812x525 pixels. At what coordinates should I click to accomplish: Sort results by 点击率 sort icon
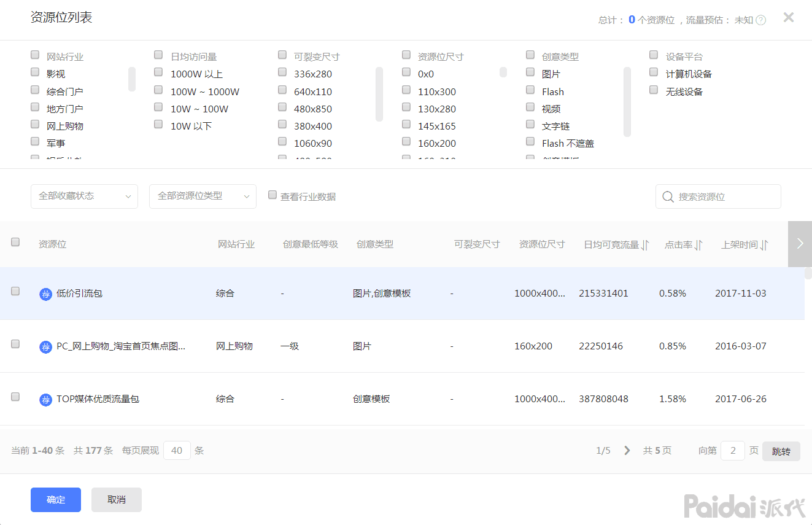(x=698, y=244)
